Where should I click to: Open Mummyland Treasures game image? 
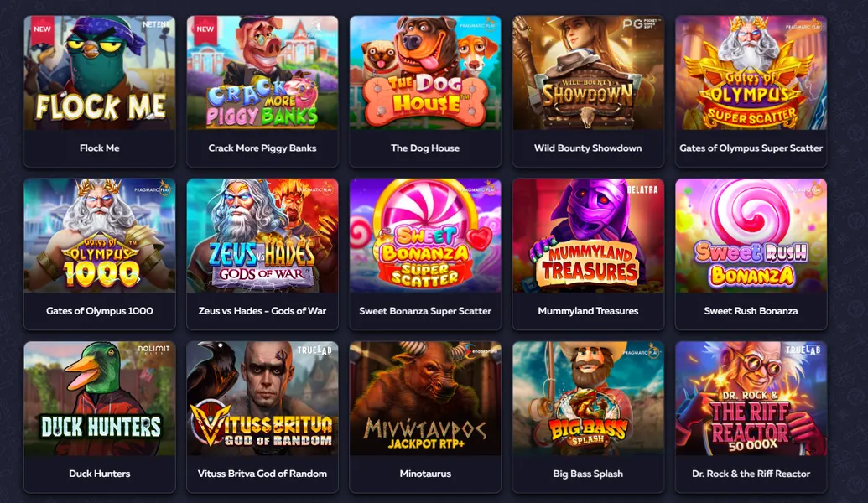pyautogui.click(x=588, y=236)
